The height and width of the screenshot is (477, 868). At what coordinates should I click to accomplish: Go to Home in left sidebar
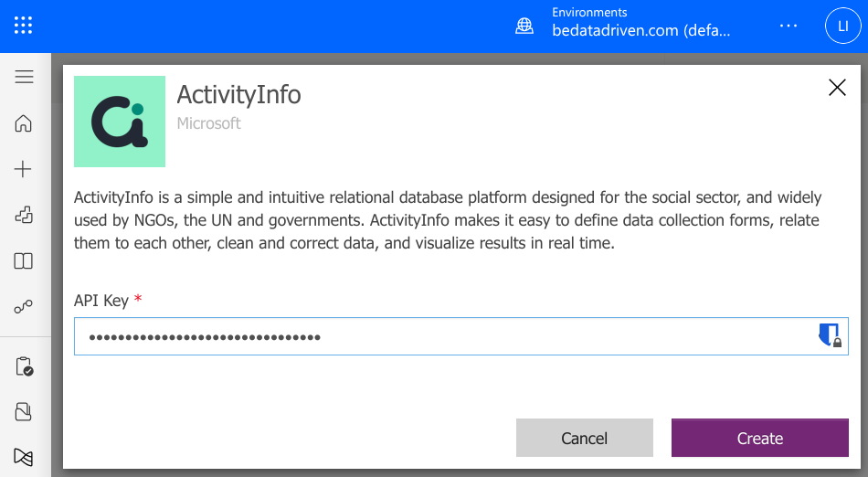click(23, 122)
